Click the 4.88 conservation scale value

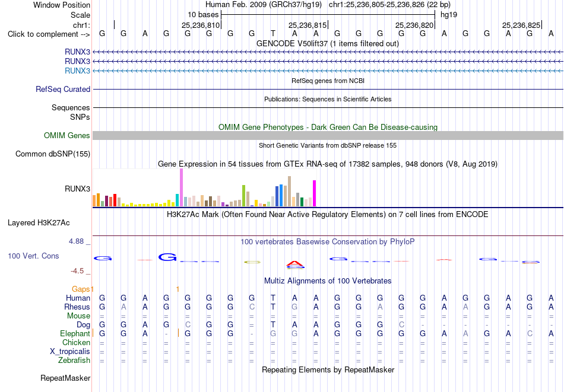pos(77,241)
